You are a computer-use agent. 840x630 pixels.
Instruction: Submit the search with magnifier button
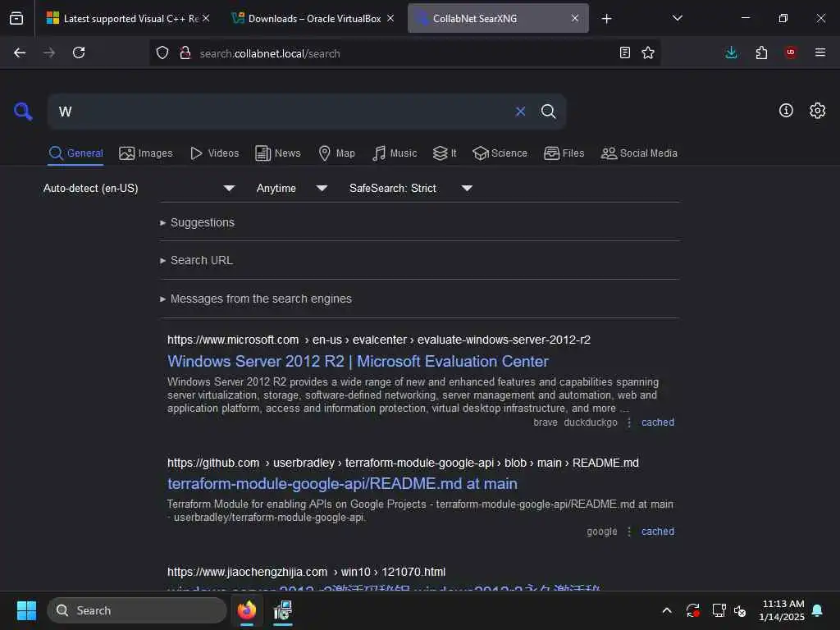548,112
